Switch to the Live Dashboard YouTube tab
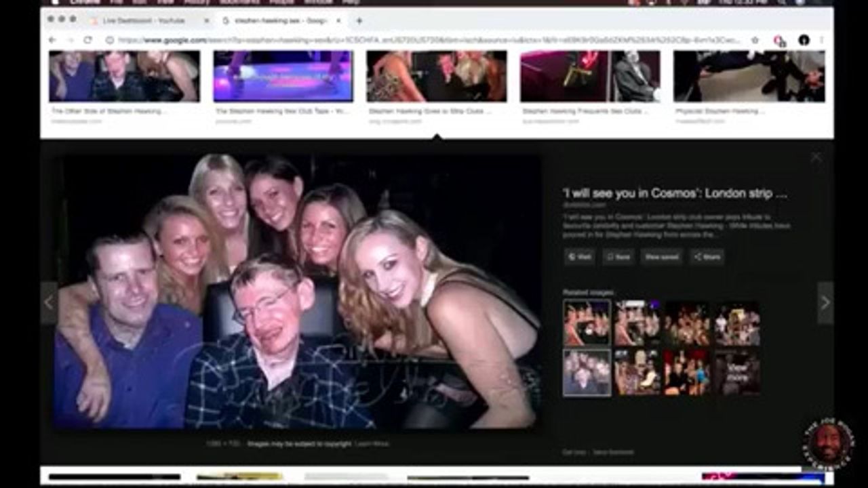The height and width of the screenshot is (488, 868). click(x=143, y=21)
